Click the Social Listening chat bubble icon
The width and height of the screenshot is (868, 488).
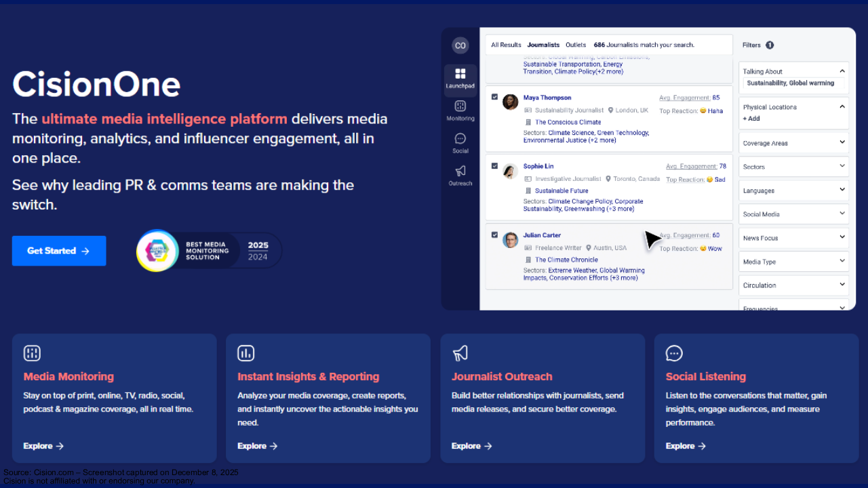click(x=674, y=353)
